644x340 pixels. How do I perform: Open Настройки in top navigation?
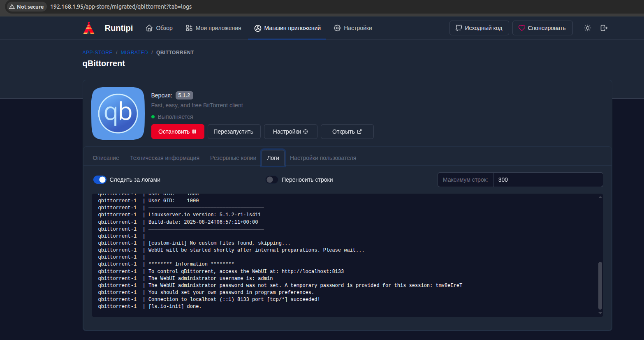pos(353,28)
